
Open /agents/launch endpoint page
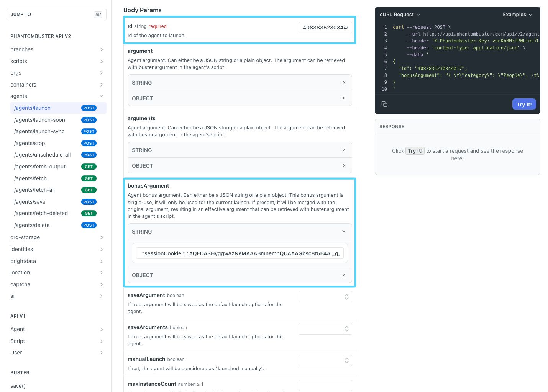[58, 108]
